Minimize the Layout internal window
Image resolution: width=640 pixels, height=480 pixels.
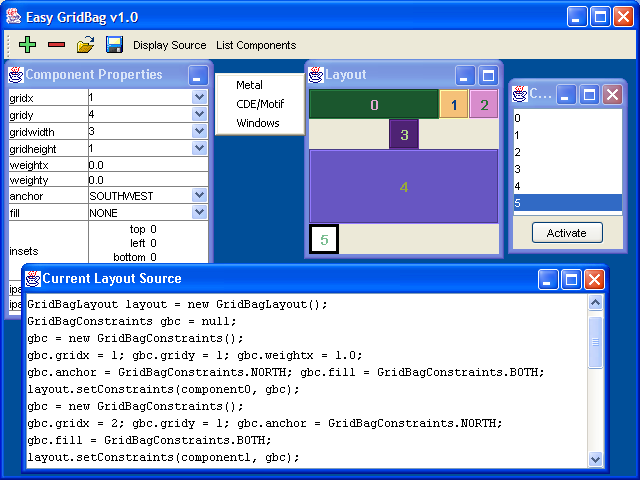(465, 75)
